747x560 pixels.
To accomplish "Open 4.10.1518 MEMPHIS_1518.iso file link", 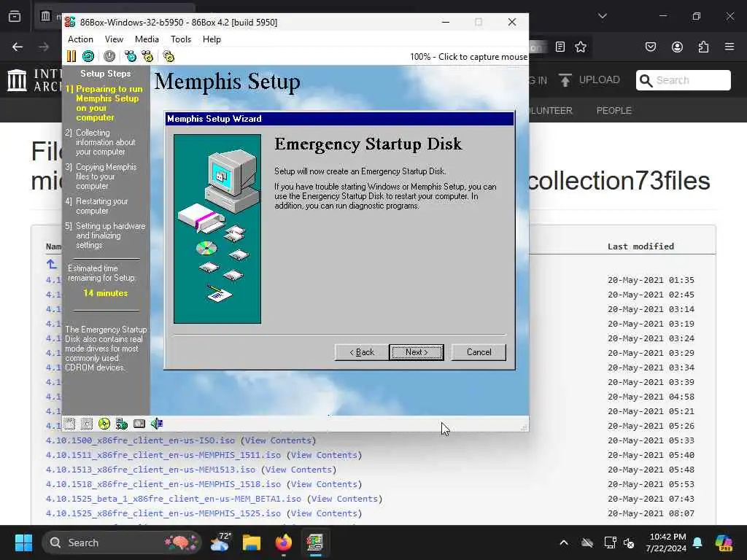I will [163, 484].
